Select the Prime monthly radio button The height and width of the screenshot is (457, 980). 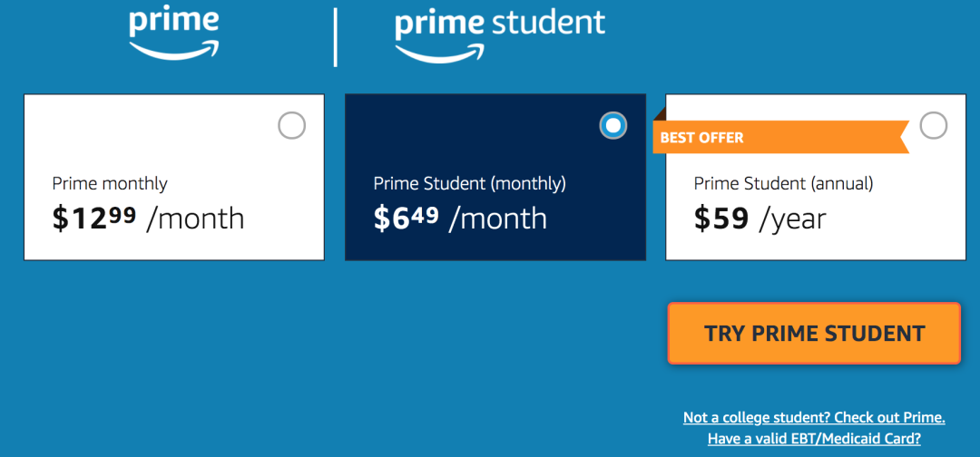(291, 125)
